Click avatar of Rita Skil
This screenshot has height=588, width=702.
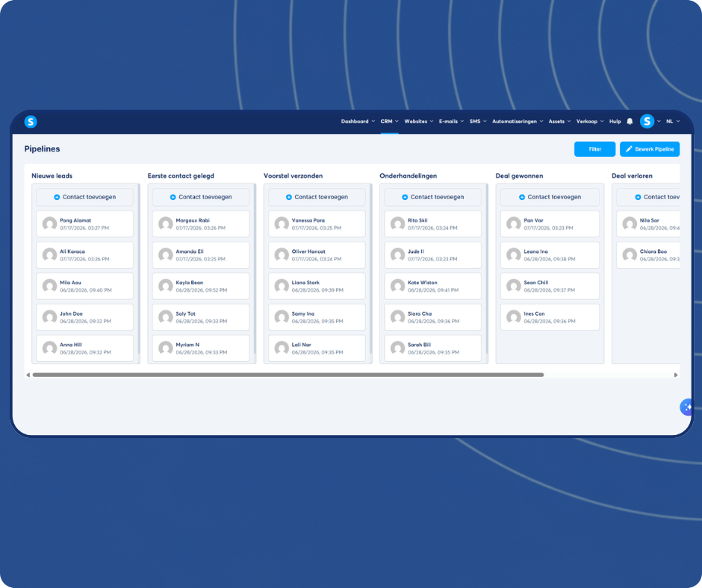coord(397,224)
